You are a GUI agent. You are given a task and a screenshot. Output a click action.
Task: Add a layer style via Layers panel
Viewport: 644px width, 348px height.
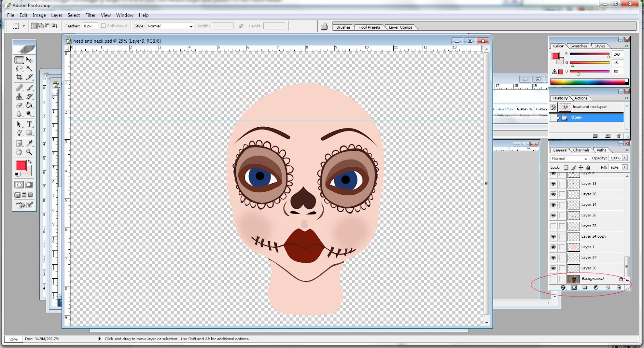tap(563, 288)
